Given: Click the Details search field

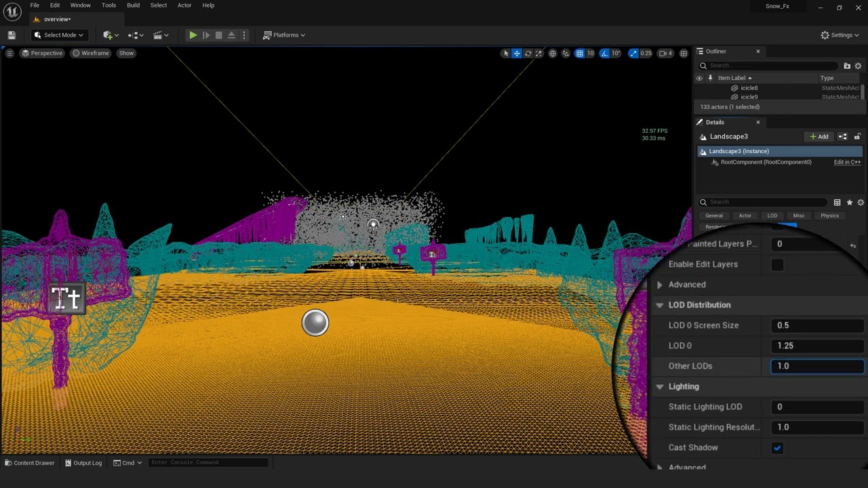Looking at the screenshot, I should (x=762, y=202).
